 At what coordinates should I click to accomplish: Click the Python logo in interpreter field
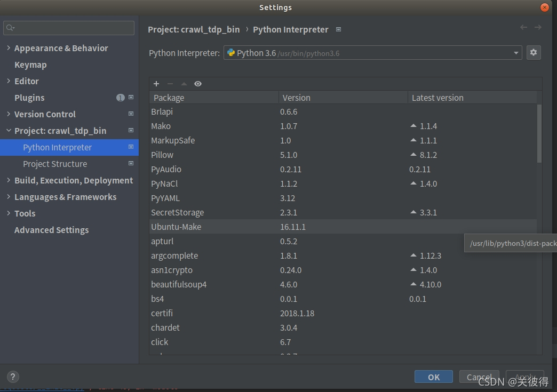click(231, 53)
